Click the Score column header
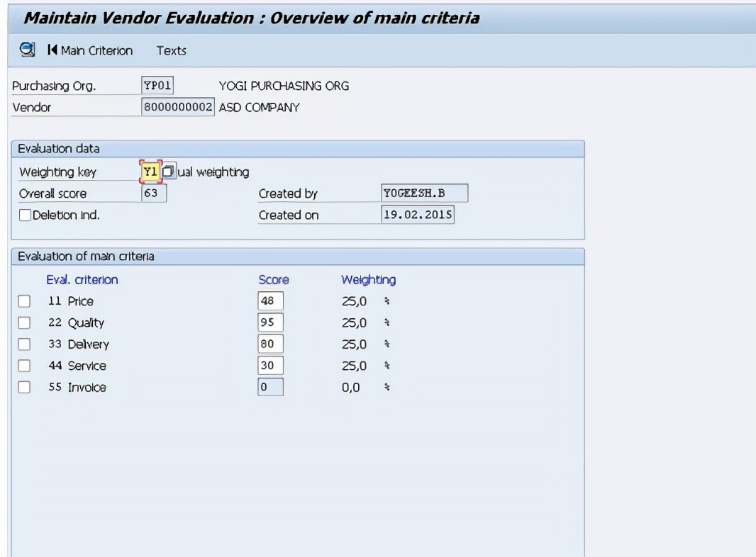Image resolution: width=756 pixels, height=557 pixels. pyautogui.click(x=274, y=279)
